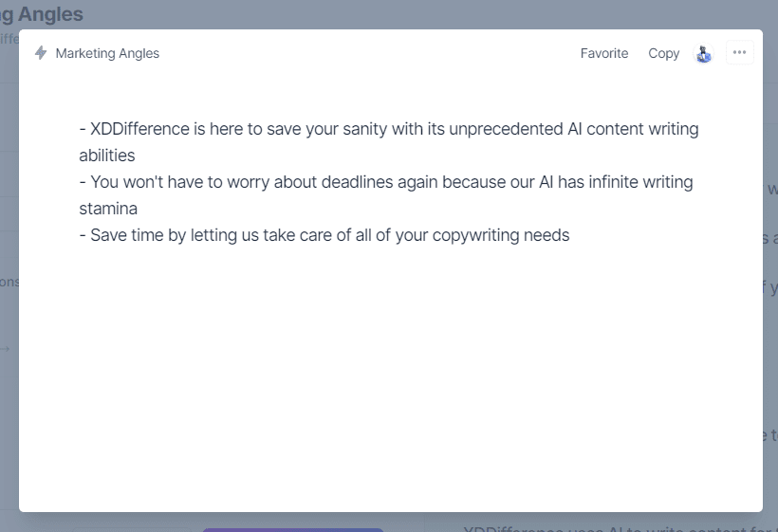Favorite this Marketing Angles output
This screenshot has height=532, width=778.
[603, 53]
